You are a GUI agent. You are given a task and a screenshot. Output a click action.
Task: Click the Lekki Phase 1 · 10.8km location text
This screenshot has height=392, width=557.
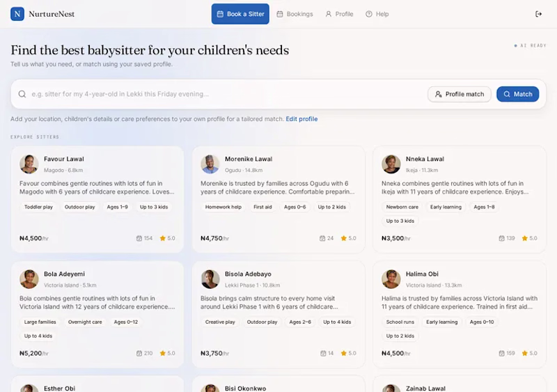click(x=252, y=285)
